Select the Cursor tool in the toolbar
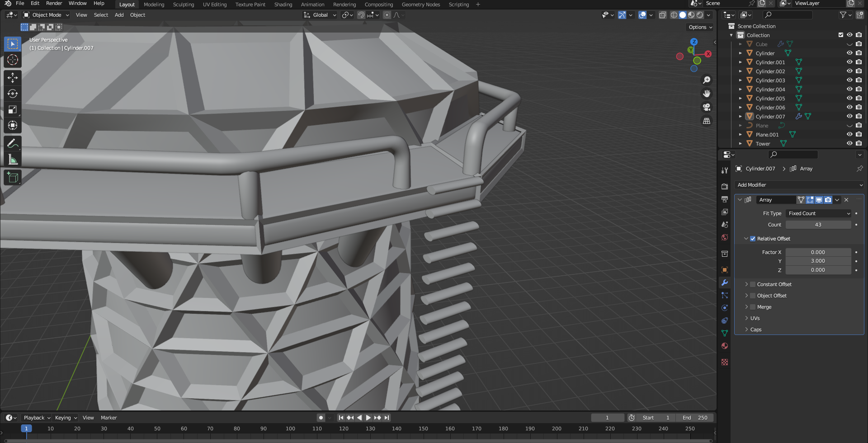 click(x=13, y=60)
